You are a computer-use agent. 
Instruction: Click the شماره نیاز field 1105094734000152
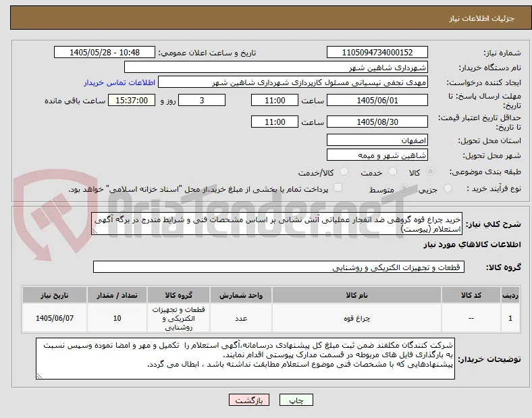point(377,52)
